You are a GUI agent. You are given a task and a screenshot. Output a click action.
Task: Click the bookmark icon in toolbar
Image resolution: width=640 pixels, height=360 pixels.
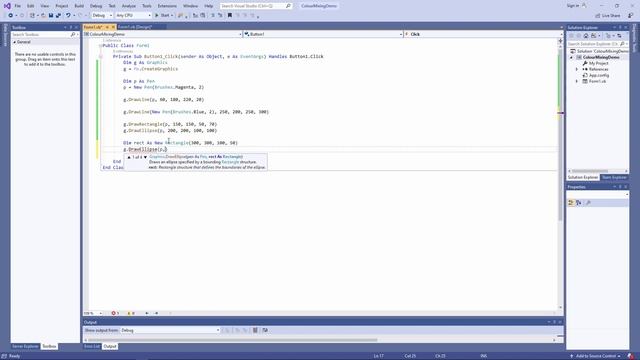click(230, 15)
